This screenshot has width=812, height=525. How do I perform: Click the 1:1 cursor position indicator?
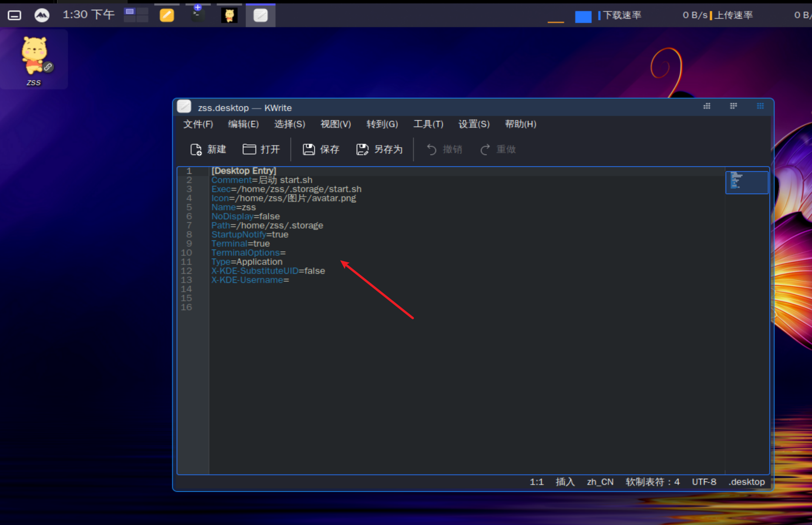pos(536,482)
